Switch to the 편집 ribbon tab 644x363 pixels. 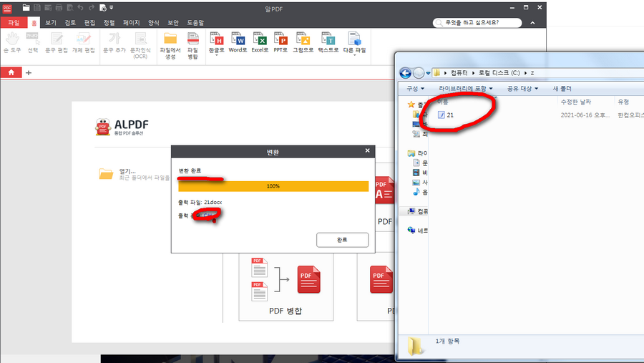89,23
